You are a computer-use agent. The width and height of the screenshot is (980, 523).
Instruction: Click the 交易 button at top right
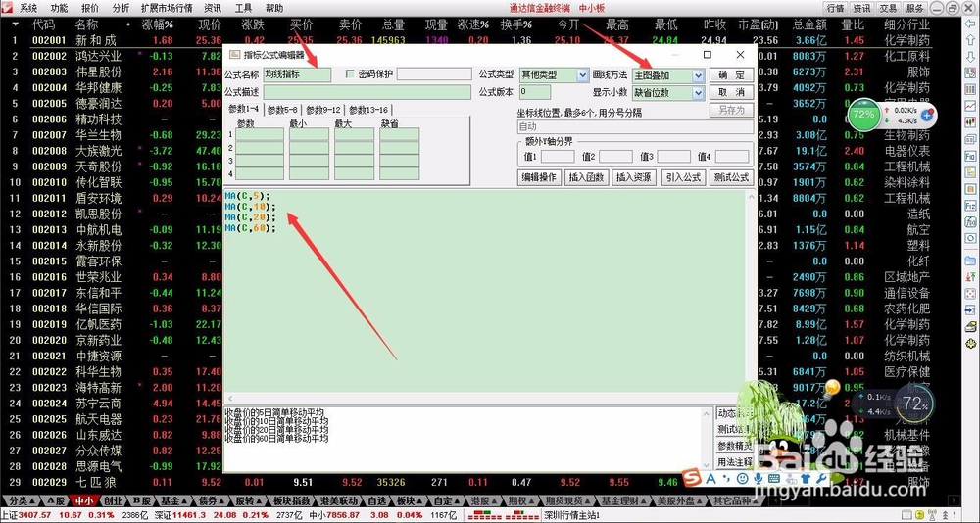click(x=888, y=8)
